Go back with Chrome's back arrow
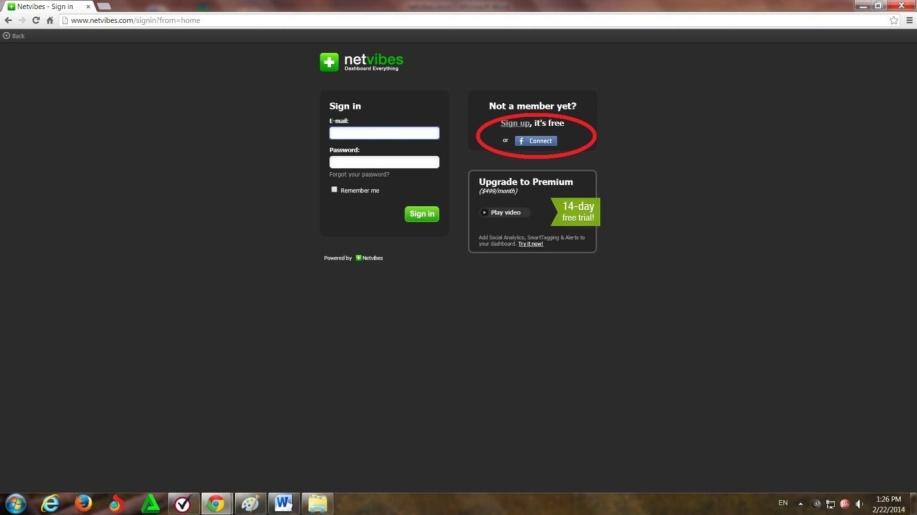This screenshot has height=515, width=917. (8, 20)
